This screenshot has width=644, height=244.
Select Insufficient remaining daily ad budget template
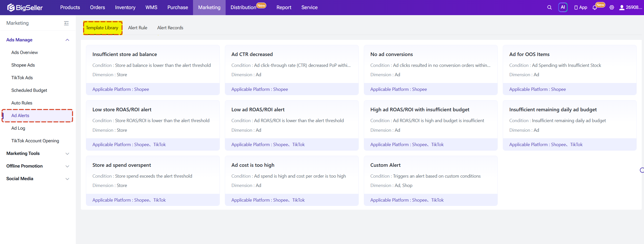click(x=569, y=125)
